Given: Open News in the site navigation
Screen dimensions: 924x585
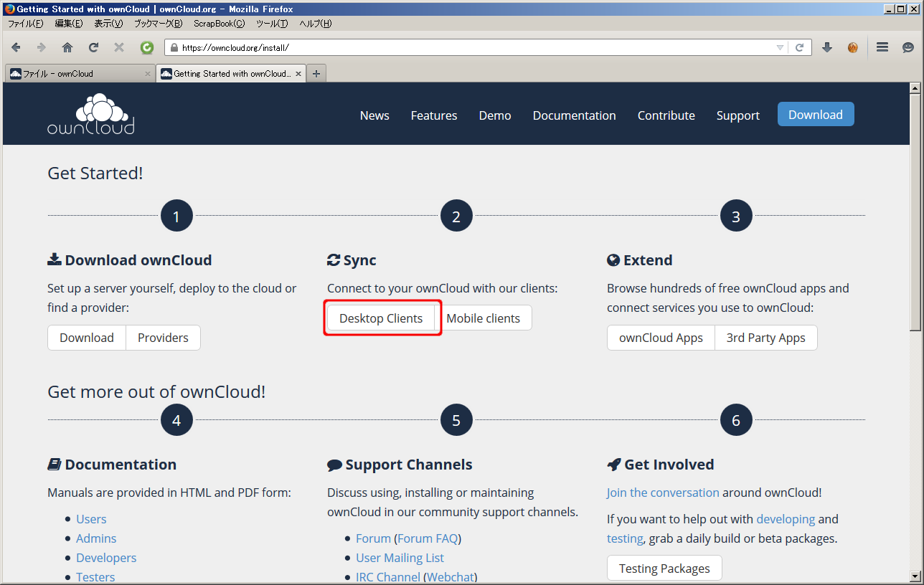Looking at the screenshot, I should pyautogui.click(x=374, y=115).
